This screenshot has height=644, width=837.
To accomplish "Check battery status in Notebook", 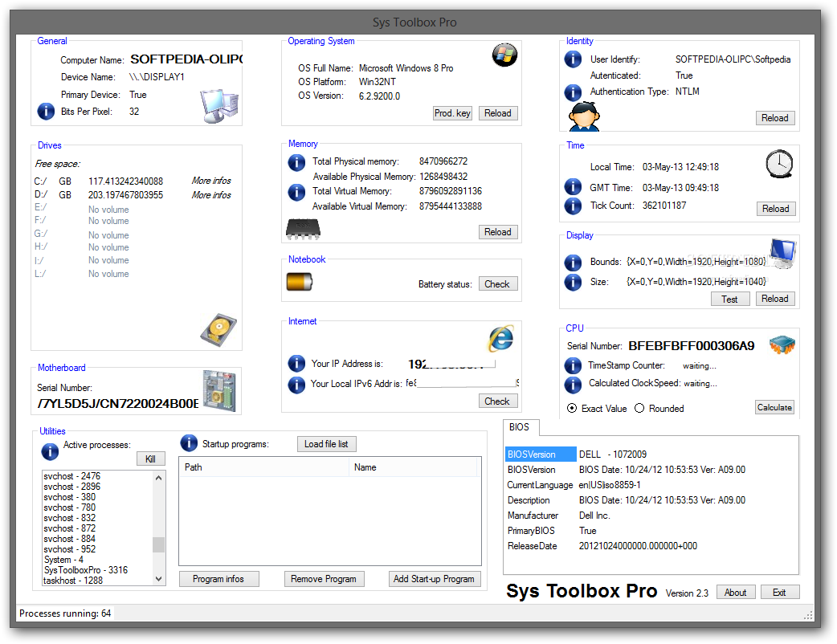I will point(497,284).
